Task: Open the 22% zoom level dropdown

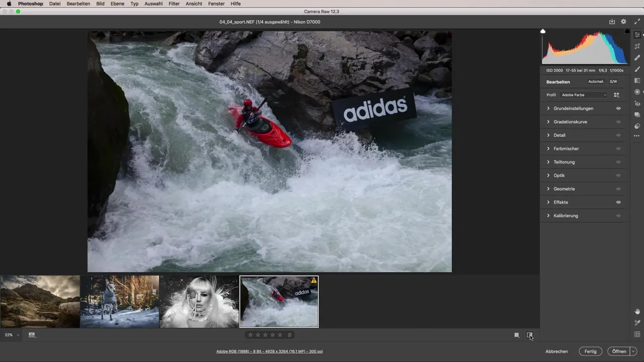Action: [12, 335]
